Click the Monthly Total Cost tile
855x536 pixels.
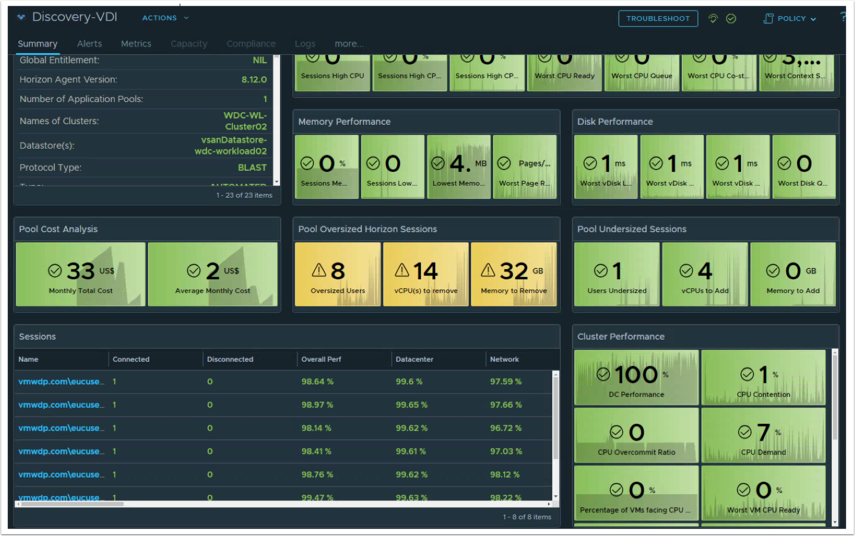click(x=80, y=274)
